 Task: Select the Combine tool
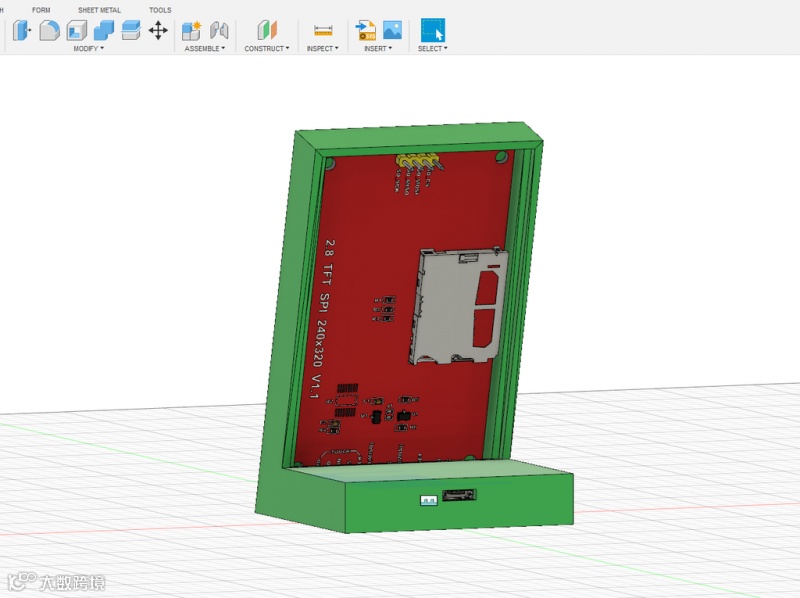tap(104, 30)
